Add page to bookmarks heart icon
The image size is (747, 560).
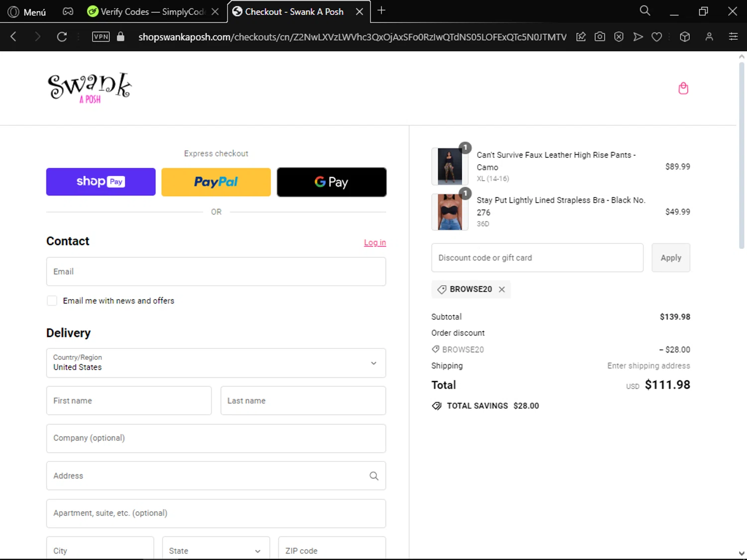click(x=657, y=36)
